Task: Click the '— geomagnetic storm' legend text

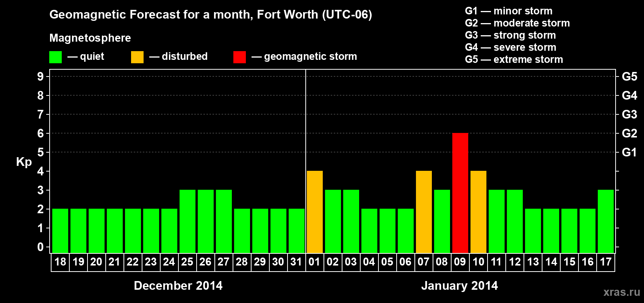Action: click(304, 56)
